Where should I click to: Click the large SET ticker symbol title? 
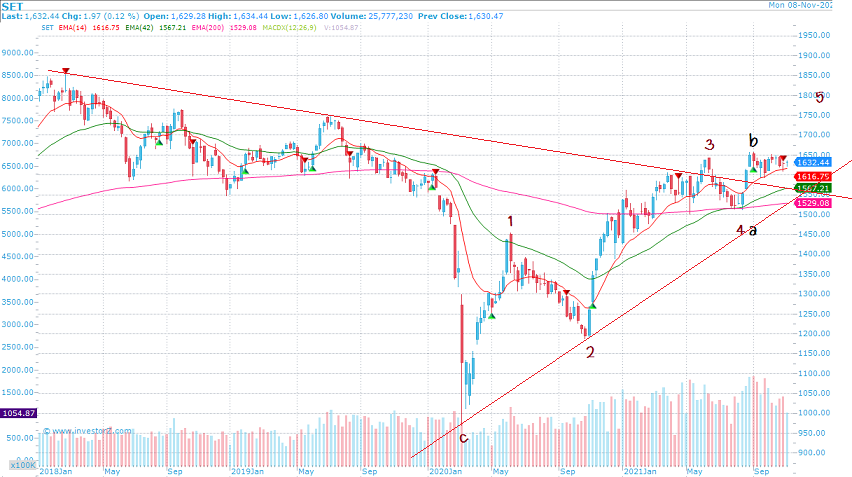12,6
